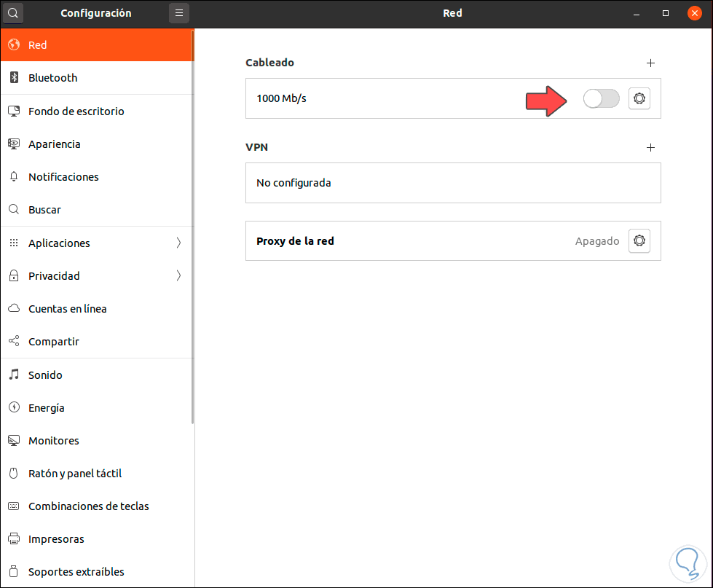Open the hamburger menu button
The height and width of the screenshot is (588, 713).
(x=179, y=13)
